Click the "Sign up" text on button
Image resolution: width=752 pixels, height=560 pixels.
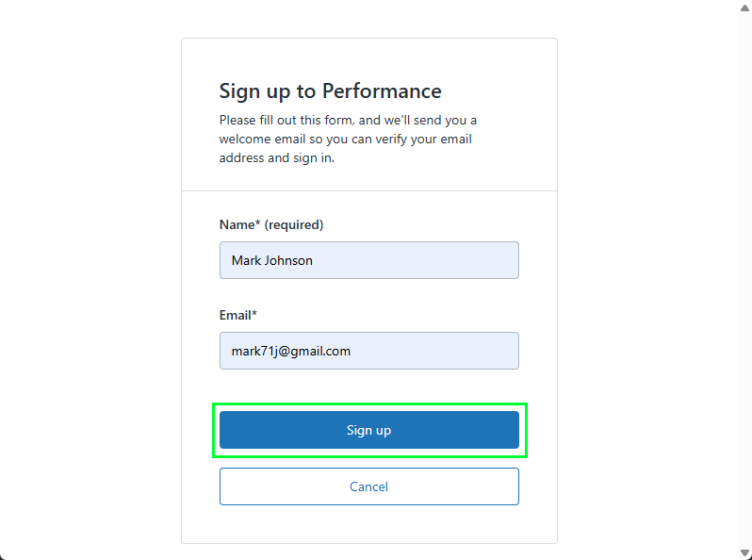[x=368, y=431]
